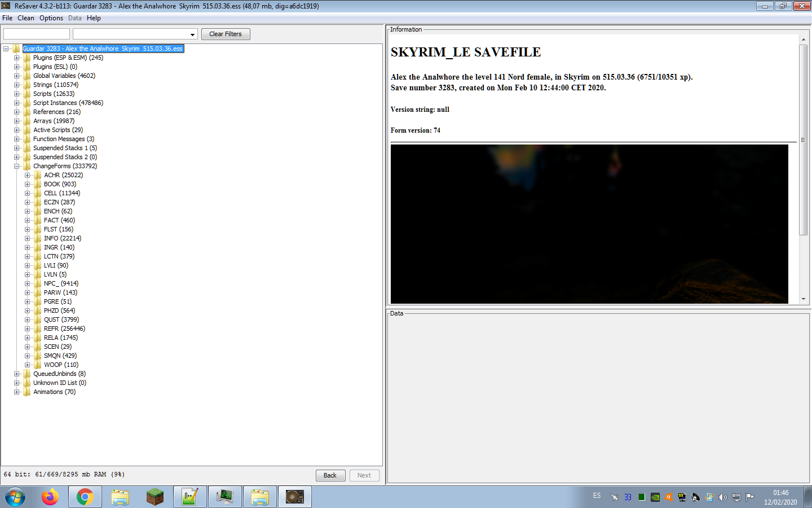Select the FACT (460) row
Viewport: 812px width, 508px height.
point(59,220)
